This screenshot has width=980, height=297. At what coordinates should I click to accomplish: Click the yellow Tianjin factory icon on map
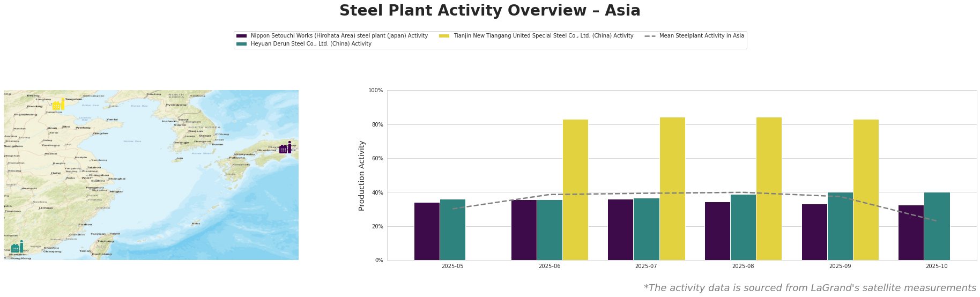[58, 104]
